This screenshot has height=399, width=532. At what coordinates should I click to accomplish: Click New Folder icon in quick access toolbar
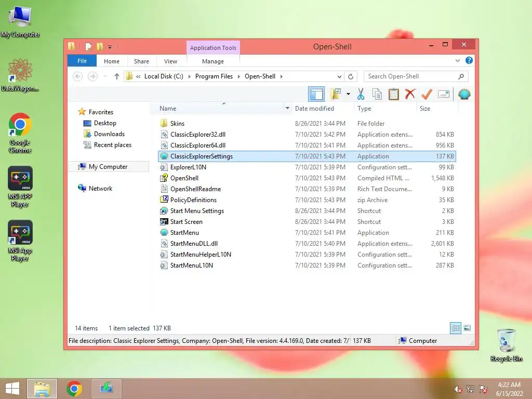99,46
